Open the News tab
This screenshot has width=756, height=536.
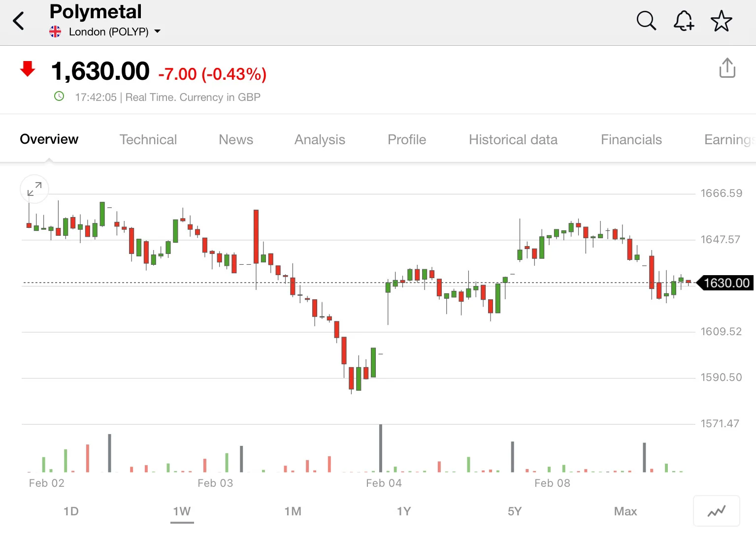point(236,140)
